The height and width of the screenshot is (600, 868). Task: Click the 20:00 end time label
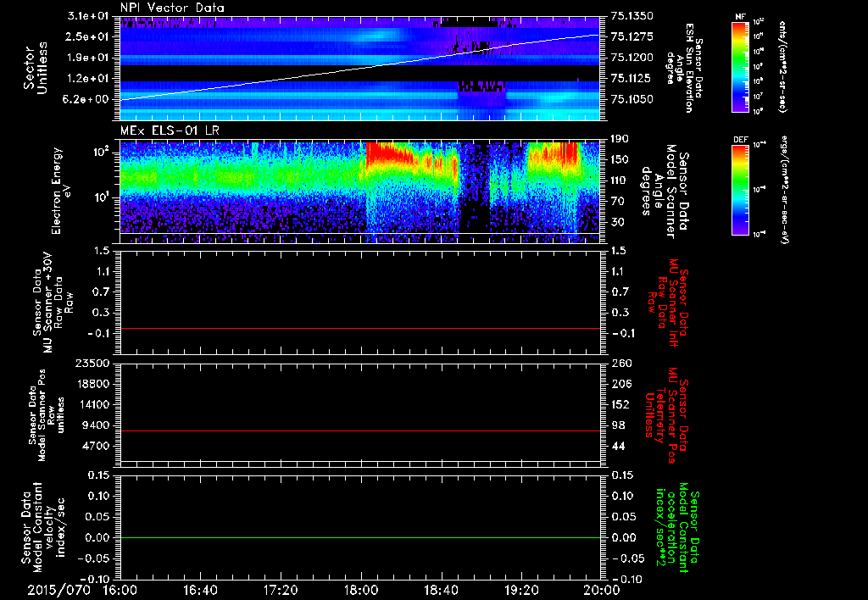601,590
